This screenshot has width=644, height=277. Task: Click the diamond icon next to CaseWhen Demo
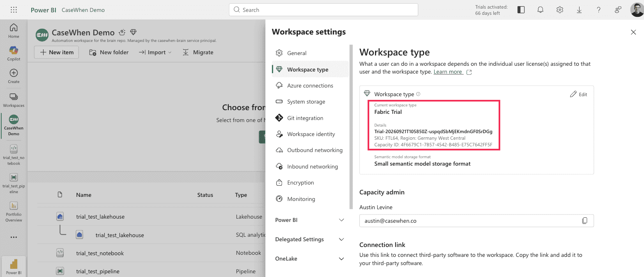[133, 32]
